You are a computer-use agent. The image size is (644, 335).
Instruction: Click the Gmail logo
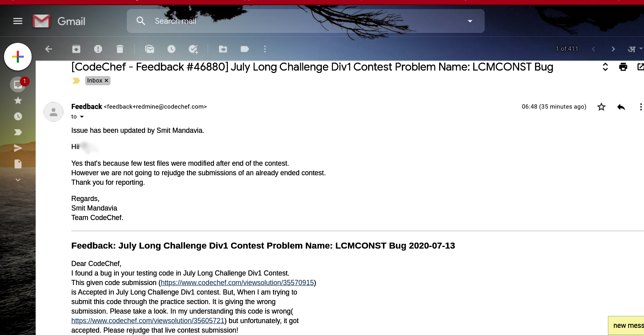59,21
